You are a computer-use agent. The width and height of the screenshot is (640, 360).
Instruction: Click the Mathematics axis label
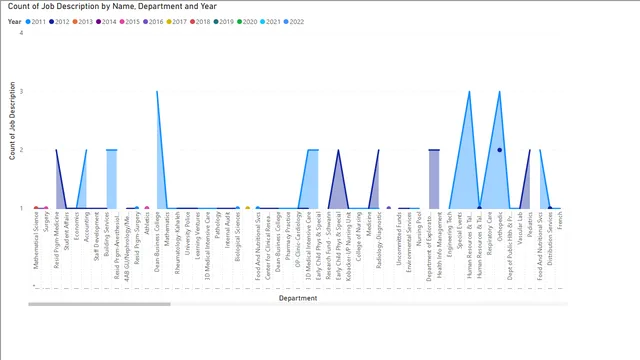point(167,229)
